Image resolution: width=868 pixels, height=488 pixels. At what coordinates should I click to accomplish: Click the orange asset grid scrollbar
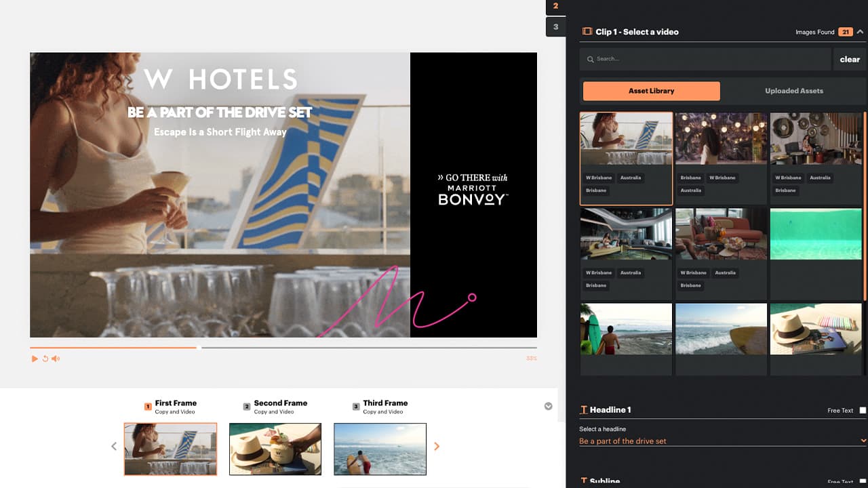[x=865, y=207]
